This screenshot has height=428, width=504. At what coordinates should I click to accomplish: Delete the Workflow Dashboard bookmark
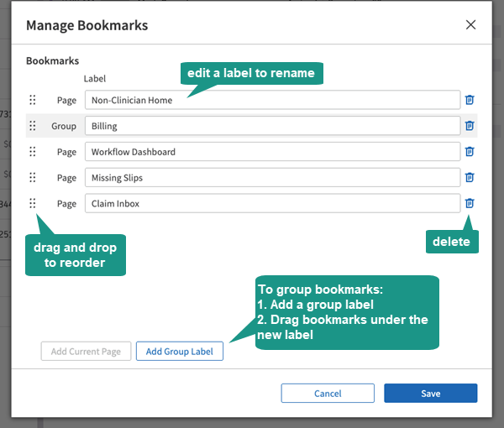click(470, 151)
